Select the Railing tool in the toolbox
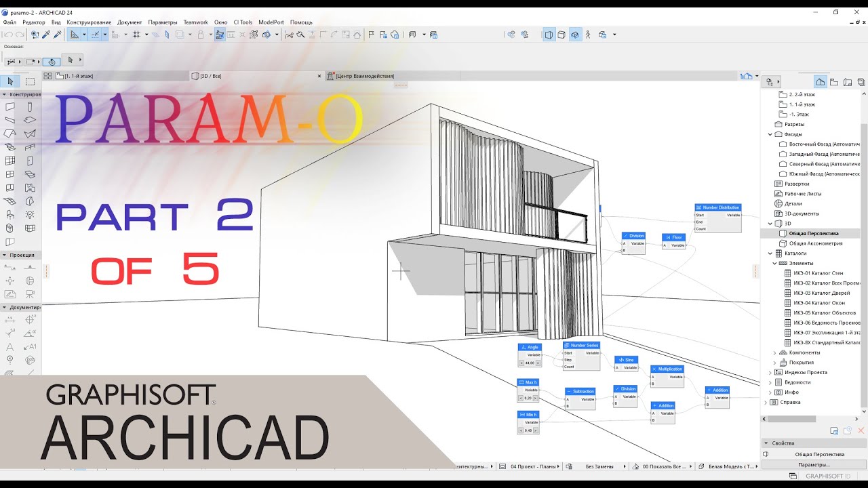Screen dimensions: 868x488 pyautogui.click(x=30, y=148)
